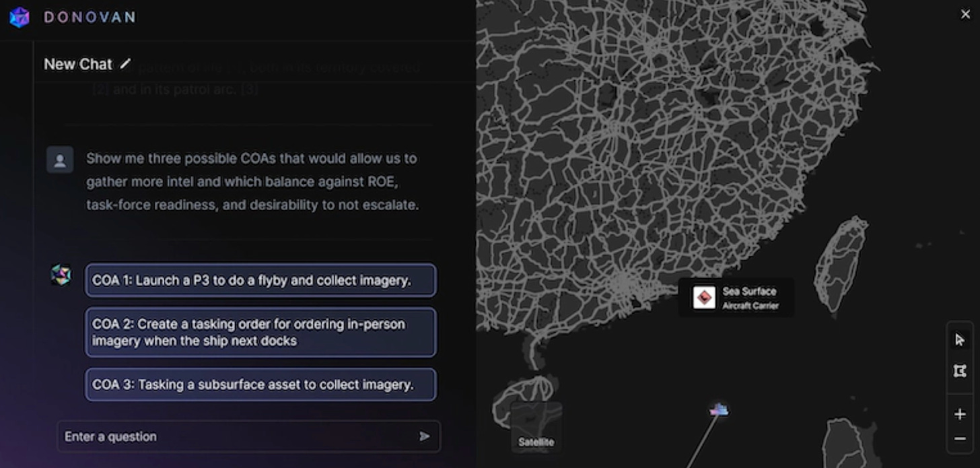
Task: Choose COA 1: Launch a P3 flyby
Action: (x=260, y=280)
